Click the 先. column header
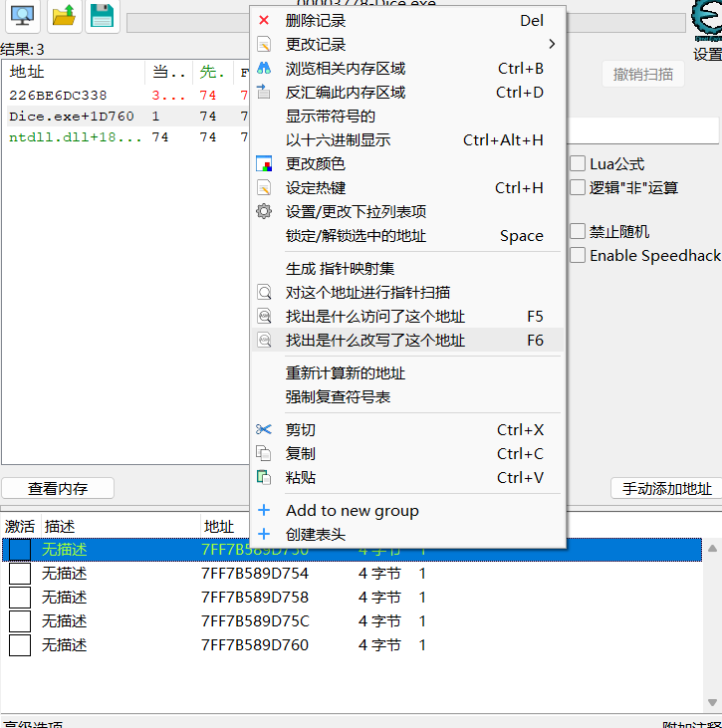Screen dimensions: 722x728 point(213,72)
